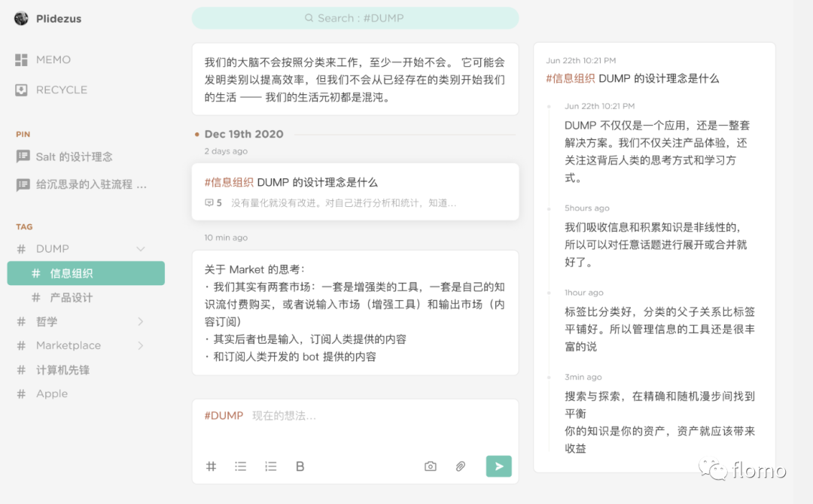Open the memo card starting 我们的大脑不会按照分类
The height and width of the screenshot is (504, 813).
click(355, 79)
